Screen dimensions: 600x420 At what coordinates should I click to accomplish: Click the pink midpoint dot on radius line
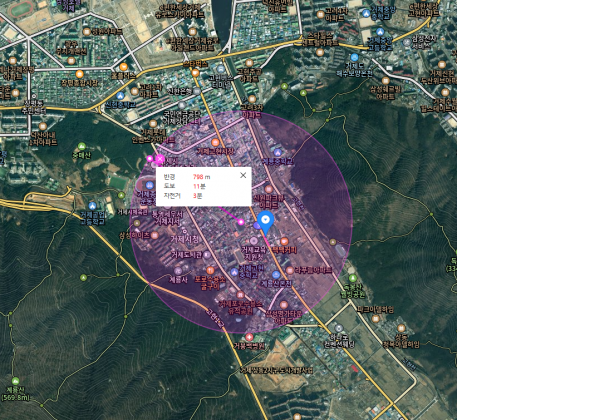pyautogui.click(x=241, y=220)
